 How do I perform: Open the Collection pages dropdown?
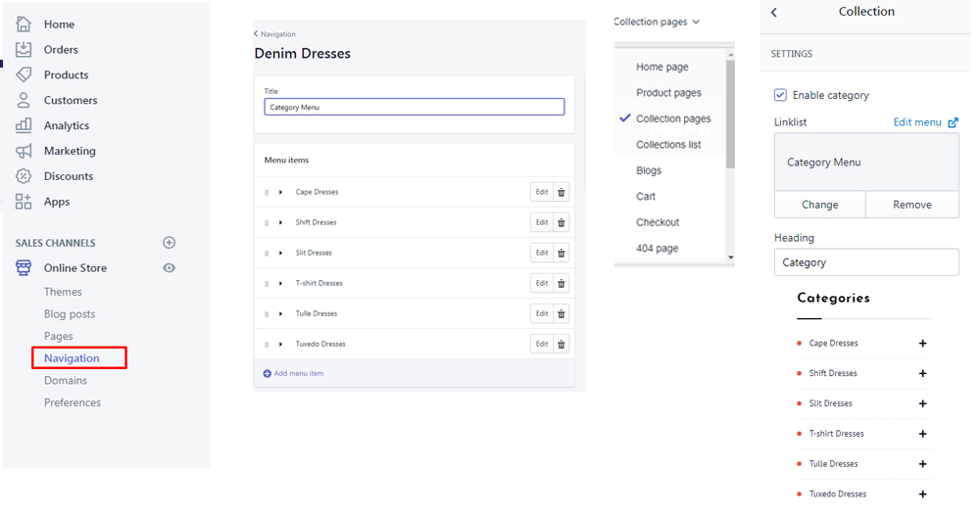(x=657, y=22)
